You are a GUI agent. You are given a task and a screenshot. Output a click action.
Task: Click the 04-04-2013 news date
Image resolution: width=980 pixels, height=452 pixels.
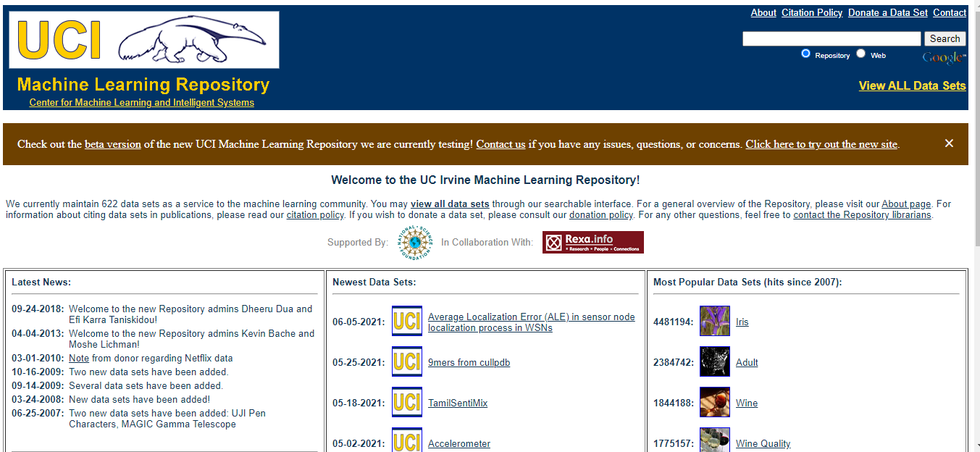coord(38,333)
